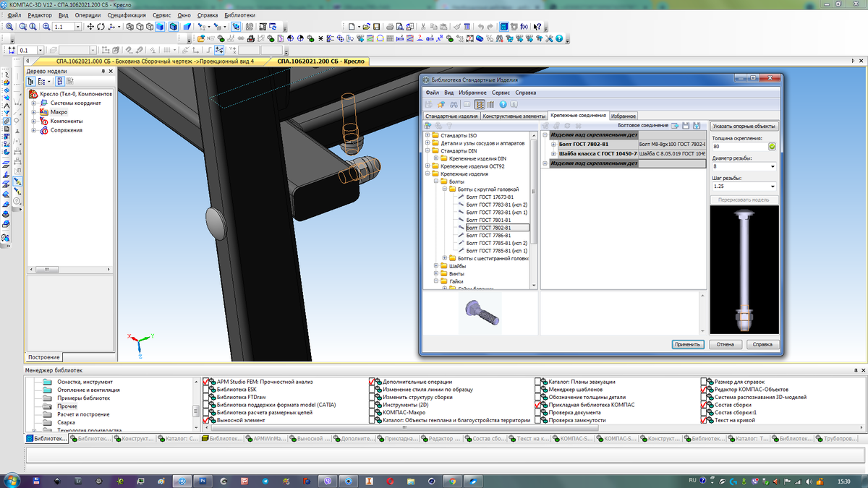Open the Шаг резьбы dropdown

pyautogui.click(x=774, y=187)
